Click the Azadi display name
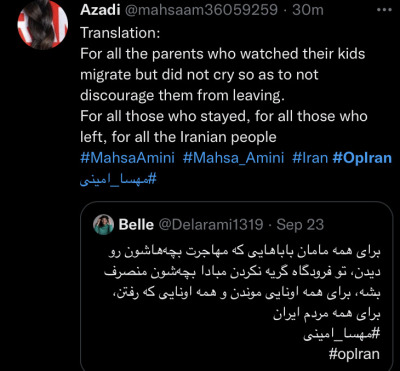The height and width of the screenshot is (371, 400). (x=100, y=10)
